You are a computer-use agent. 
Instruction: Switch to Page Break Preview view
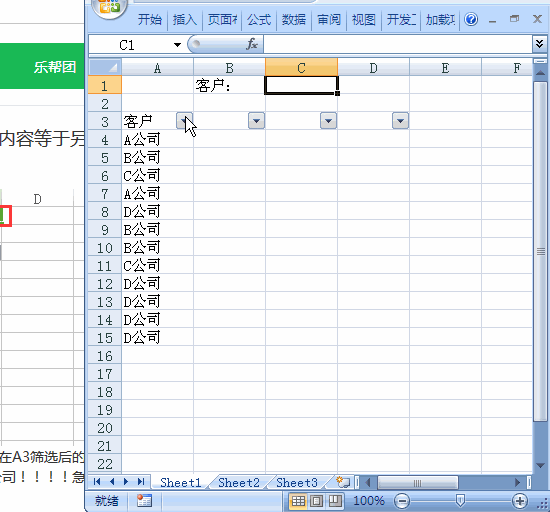pos(335,501)
